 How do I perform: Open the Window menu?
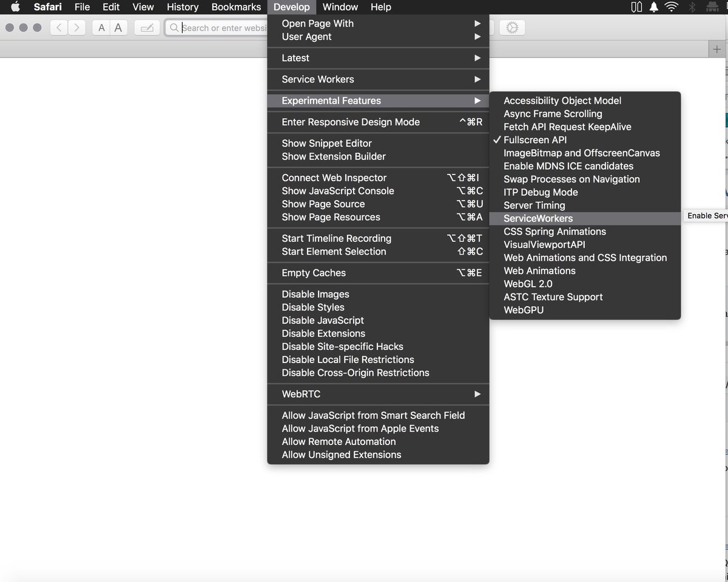tap(340, 7)
